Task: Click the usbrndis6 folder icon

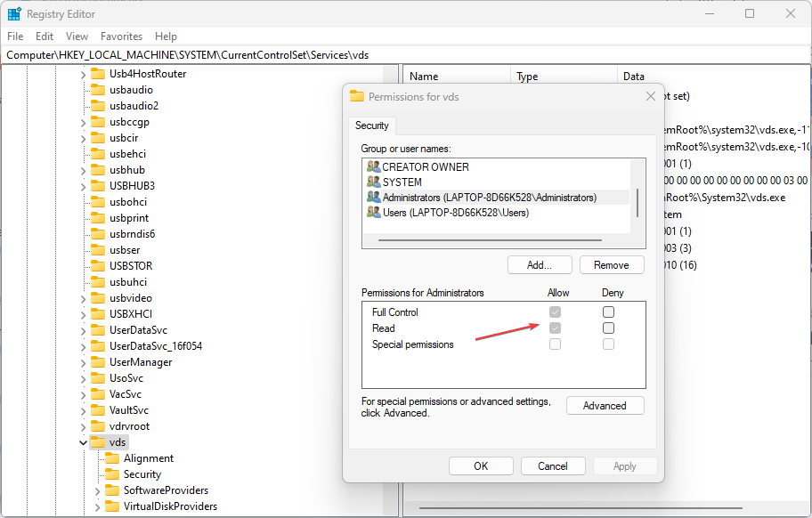Action: (x=98, y=234)
